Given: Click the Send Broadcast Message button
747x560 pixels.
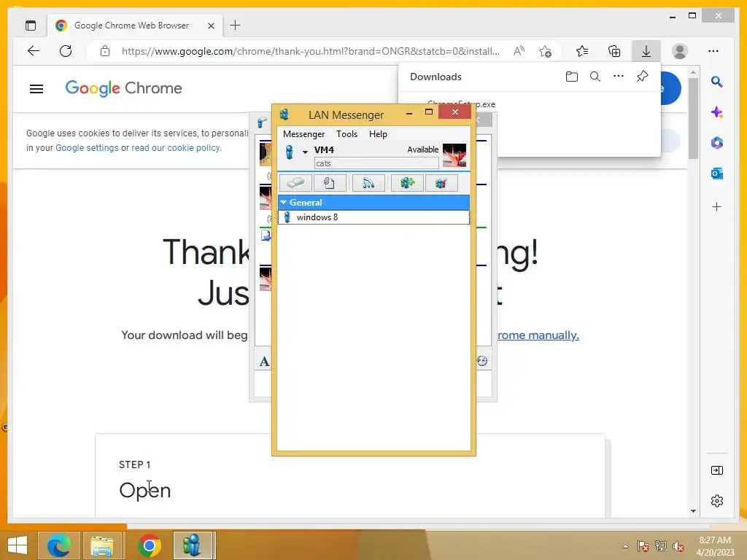Looking at the screenshot, I should pos(368,183).
